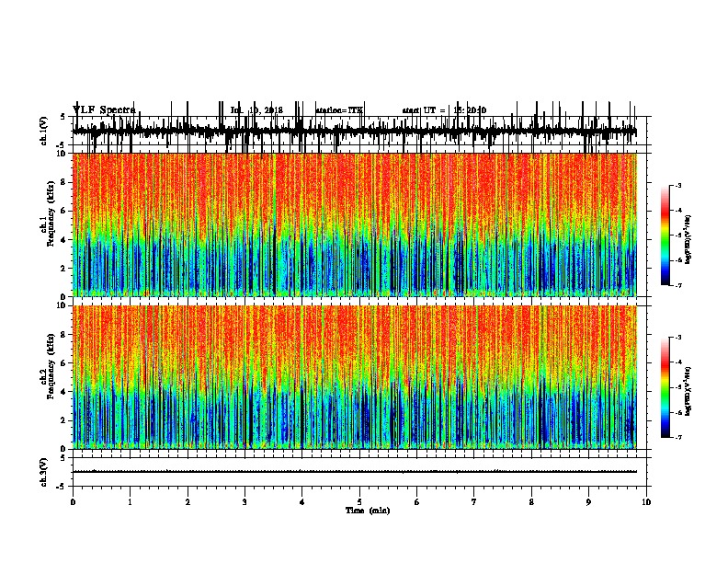The height and width of the screenshot is (563, 728).
Task: Click the '-7' tick on ch.1 color bar
Action: pyautogui.click(x=678, y=285)
